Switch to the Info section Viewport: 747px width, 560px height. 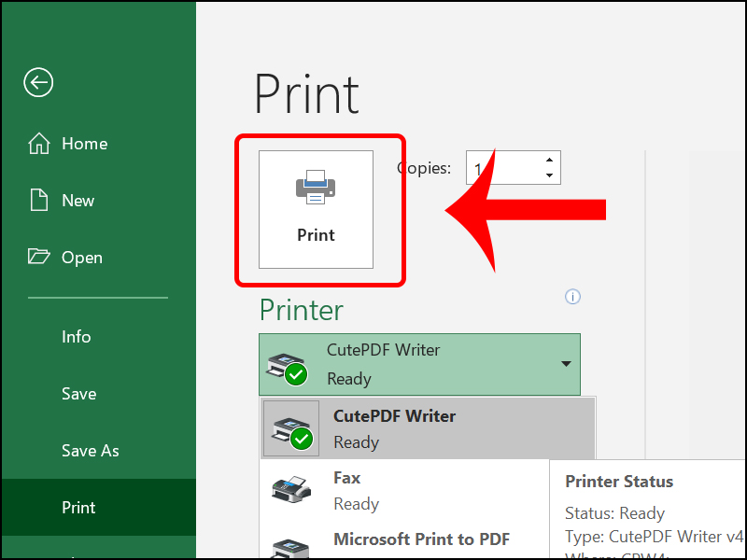pos(76,337)
